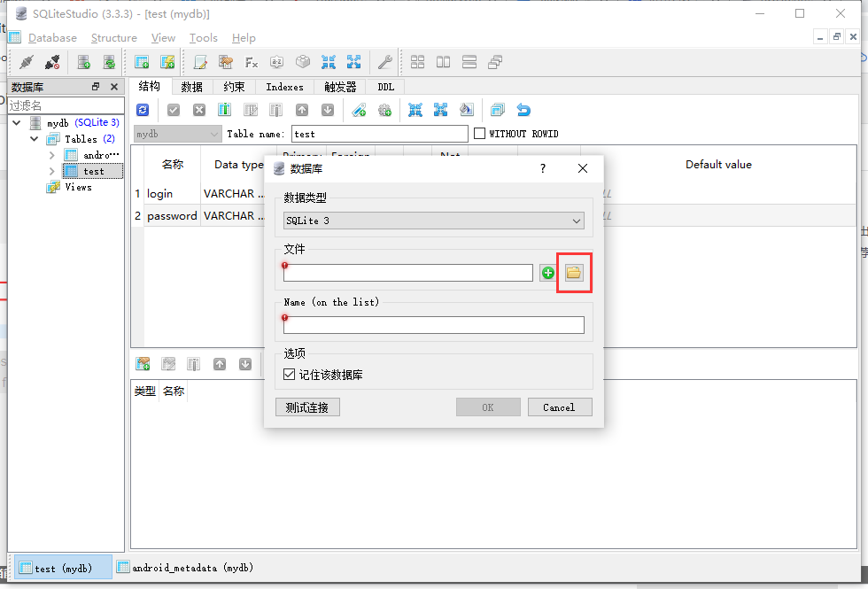Screen dimensions: 868x589
Task: Click the 测试连接 button
Action: pos(307,407)
